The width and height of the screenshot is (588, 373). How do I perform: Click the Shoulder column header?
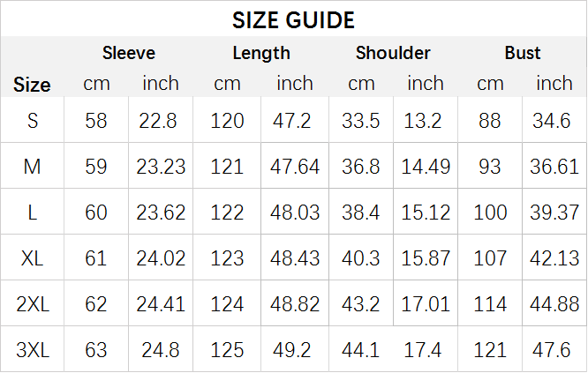(393, 53)
